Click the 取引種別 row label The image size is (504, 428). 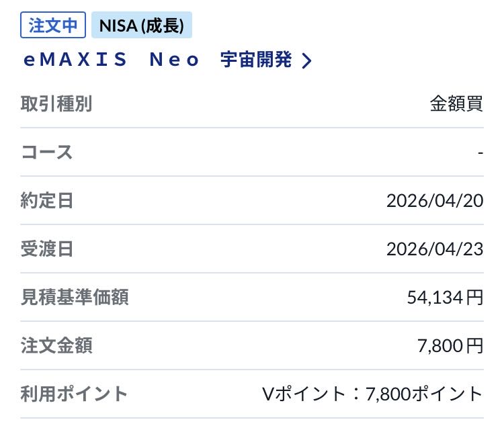[56, 104]
